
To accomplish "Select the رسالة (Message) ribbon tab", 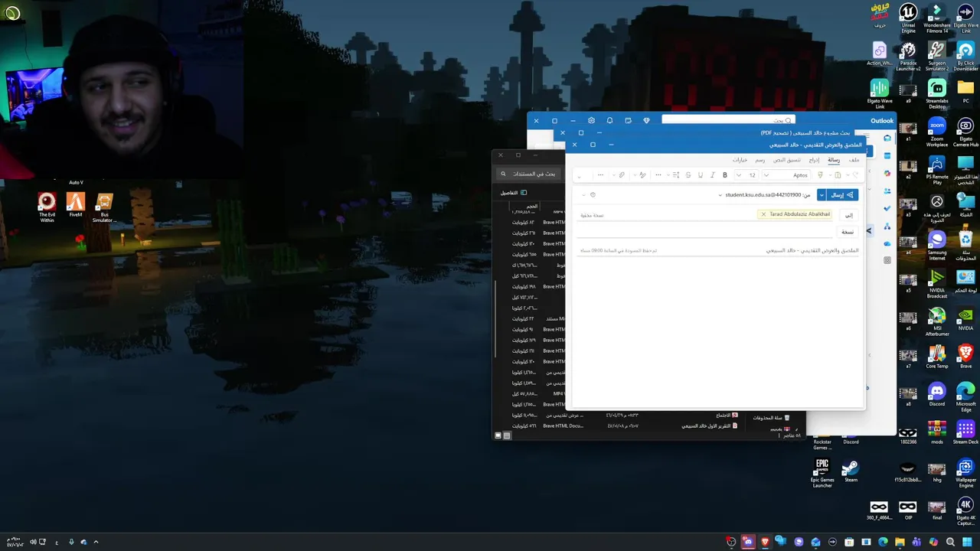I will click(x=834, y=160).
